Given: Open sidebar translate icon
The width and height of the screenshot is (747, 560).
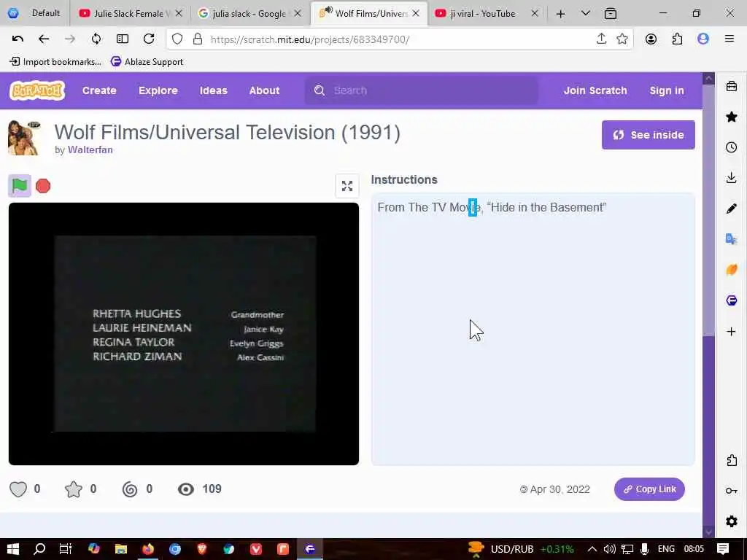Looking at the screenshot, I should tap(732, 239).
